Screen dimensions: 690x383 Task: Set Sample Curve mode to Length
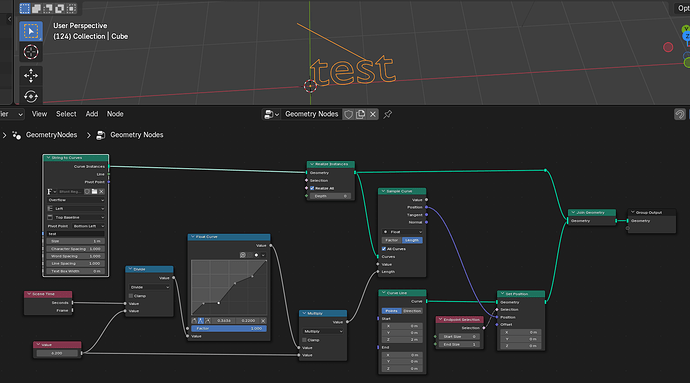[412, 240]
